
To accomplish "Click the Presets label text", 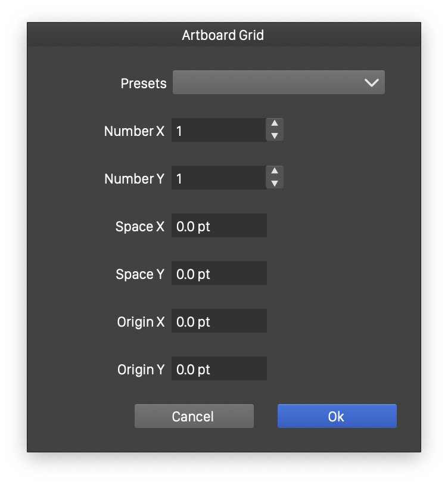I will (x=144, y=83).
